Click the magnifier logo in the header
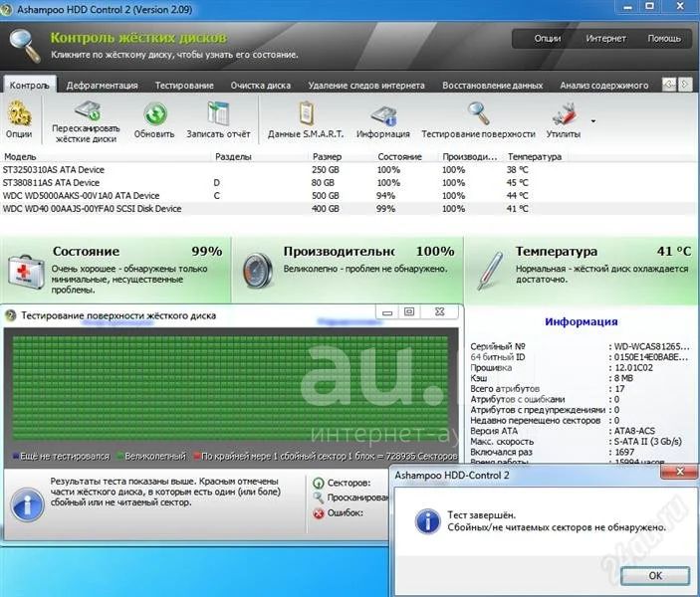 (x=25, y=45)
